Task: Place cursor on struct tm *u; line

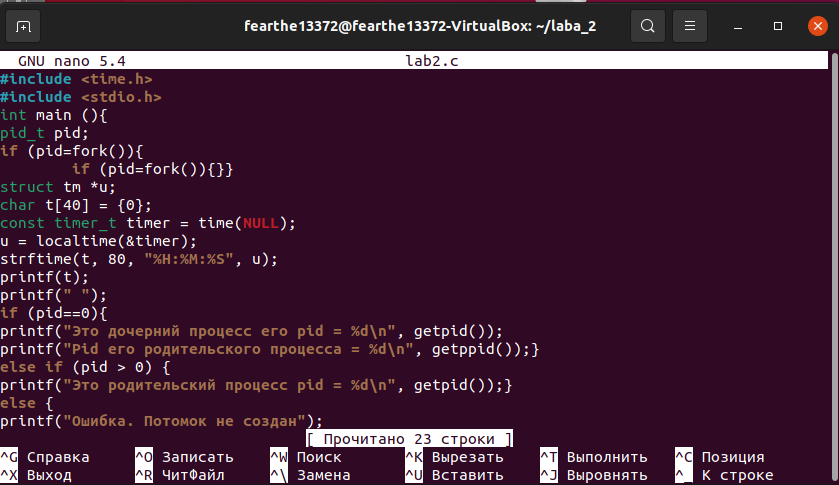Action: click(58, 187)
